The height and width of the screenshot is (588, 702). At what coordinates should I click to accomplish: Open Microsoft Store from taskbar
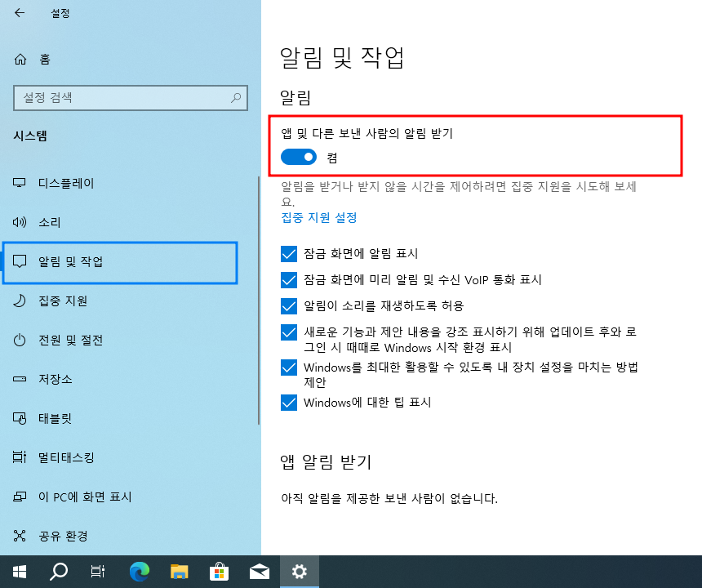[219, 572]
